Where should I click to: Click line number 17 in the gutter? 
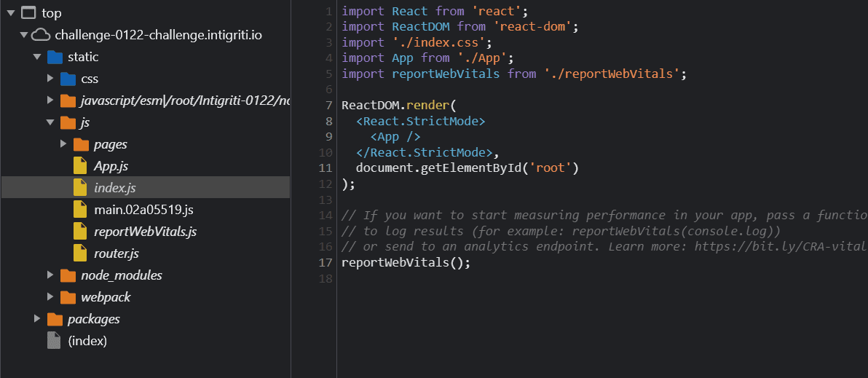[x=326, y=262]
